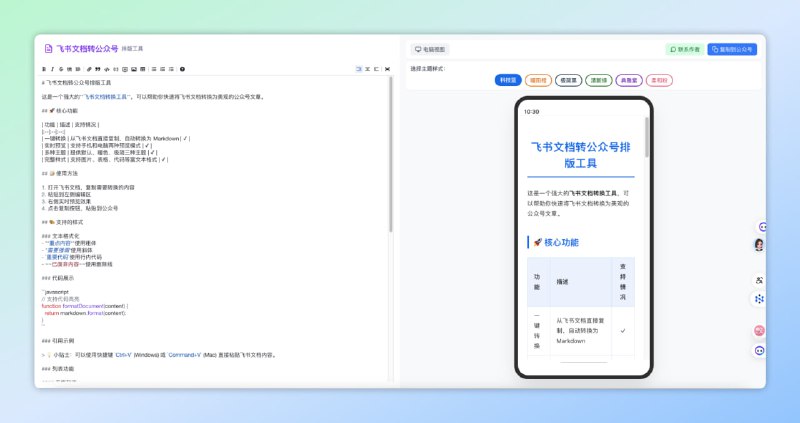Click the blue 复制到公众号 button
The image size is (800, 423).
[732, 49]
